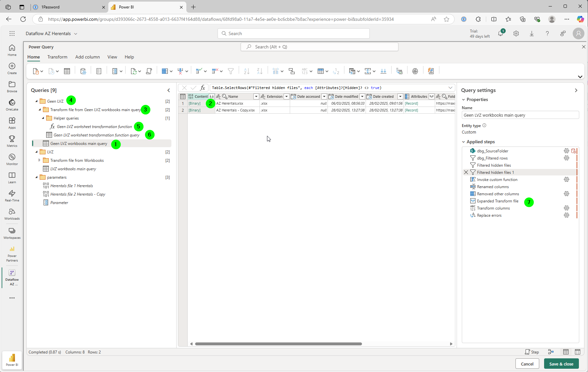The image size is (588, 372).
Task: Click the Append queries icon
Action: coord(368,71)
